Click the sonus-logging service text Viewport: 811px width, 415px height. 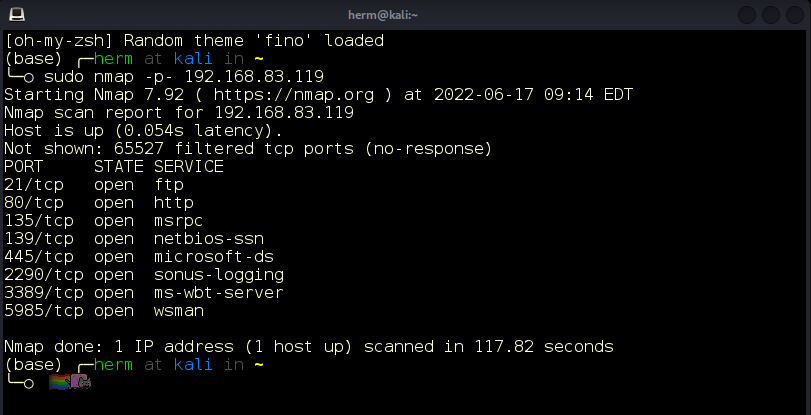point(219,275)
